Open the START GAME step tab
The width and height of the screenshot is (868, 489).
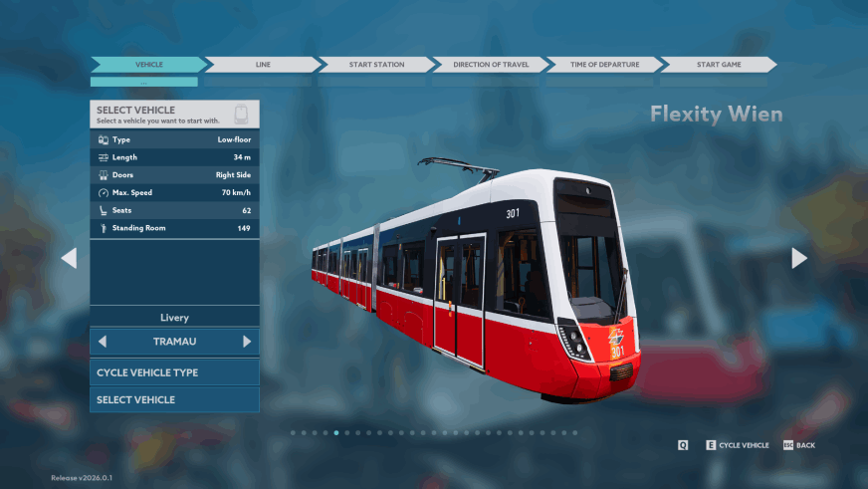coord(719,65)
